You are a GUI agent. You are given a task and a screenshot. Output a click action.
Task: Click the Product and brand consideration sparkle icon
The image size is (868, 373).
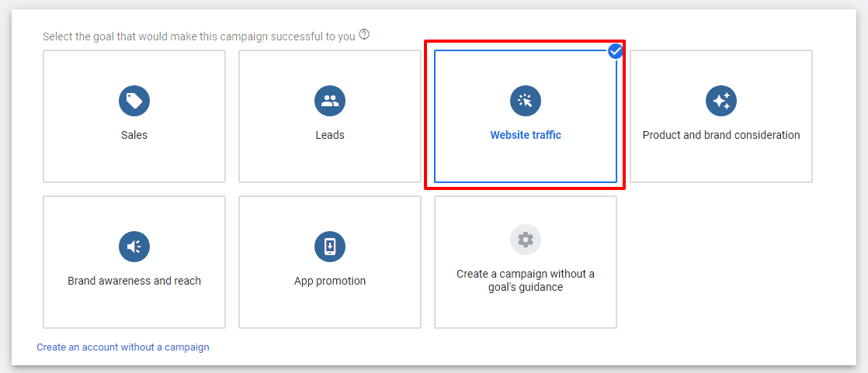pyautogui.click(x=721, y=101)
